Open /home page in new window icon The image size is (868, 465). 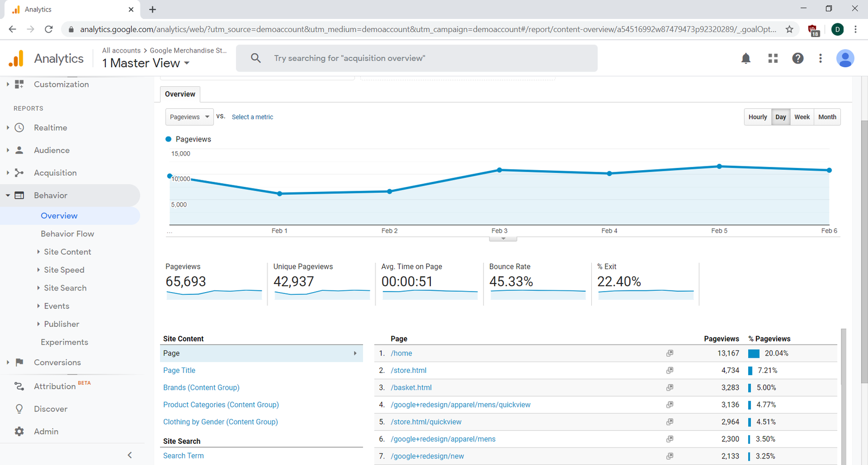click(670, 353)
